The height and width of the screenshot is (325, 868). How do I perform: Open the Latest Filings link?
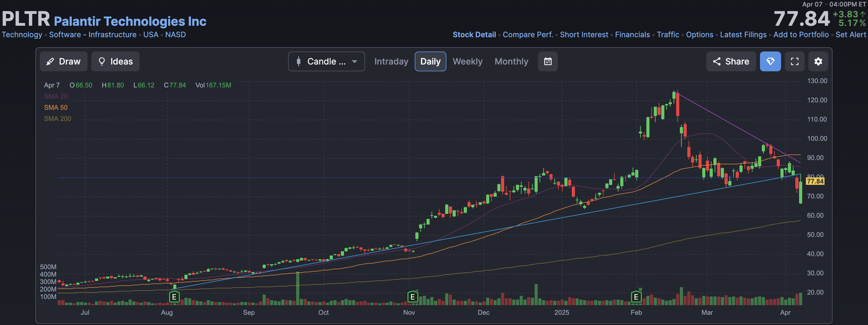point(743,34)
